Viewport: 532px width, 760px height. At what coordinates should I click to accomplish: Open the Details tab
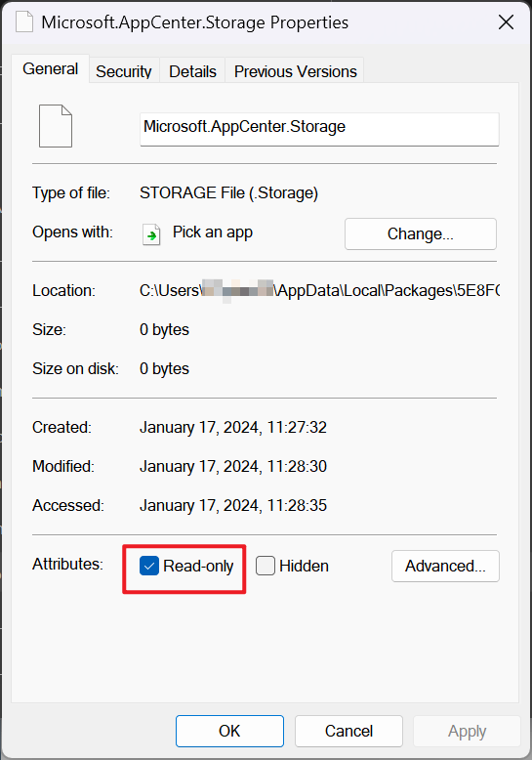coord(192,71)
